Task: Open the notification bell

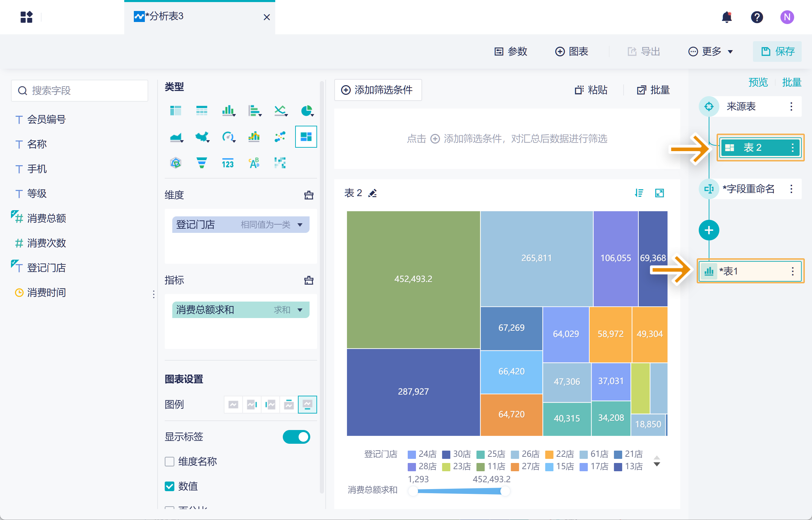Action: tap(727, 17)
